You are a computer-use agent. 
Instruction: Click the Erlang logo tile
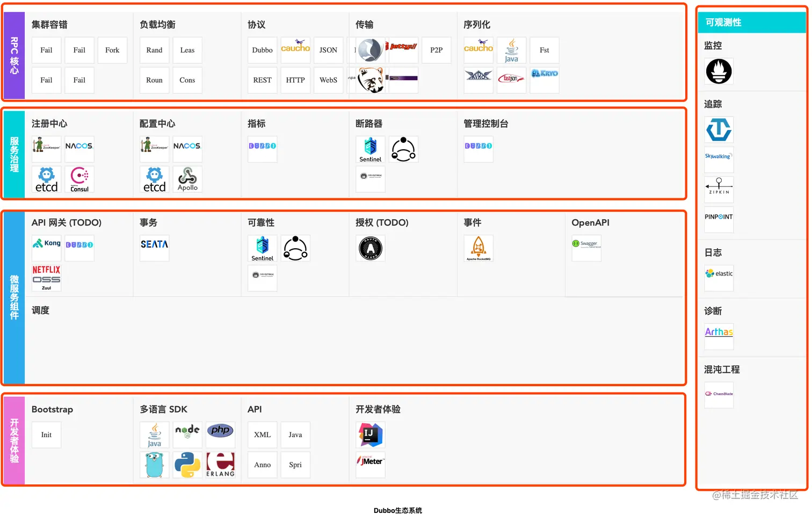[220, 465]
